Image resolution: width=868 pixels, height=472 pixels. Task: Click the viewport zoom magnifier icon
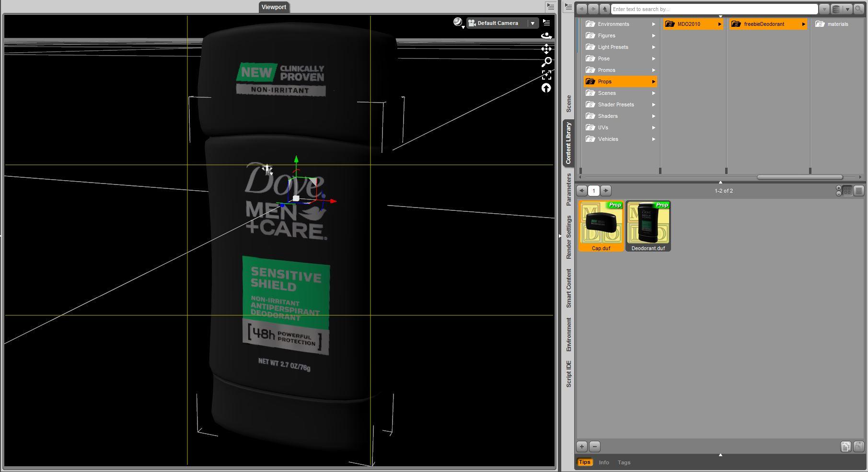[x=546, y=62]
